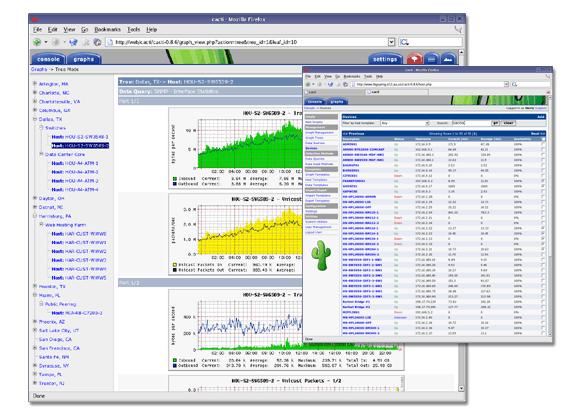574x412 pixels.
Task: Go to Next page of devices list
Action: (x=538, y=134)
